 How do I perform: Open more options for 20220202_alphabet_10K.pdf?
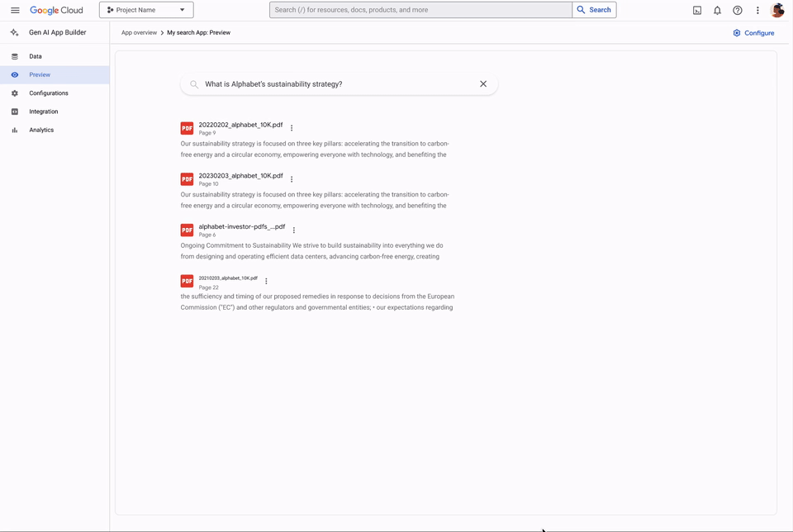coord(292,128)
